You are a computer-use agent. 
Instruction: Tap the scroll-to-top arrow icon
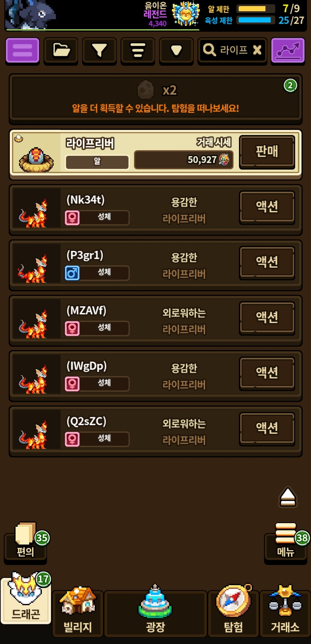(288, 497)
